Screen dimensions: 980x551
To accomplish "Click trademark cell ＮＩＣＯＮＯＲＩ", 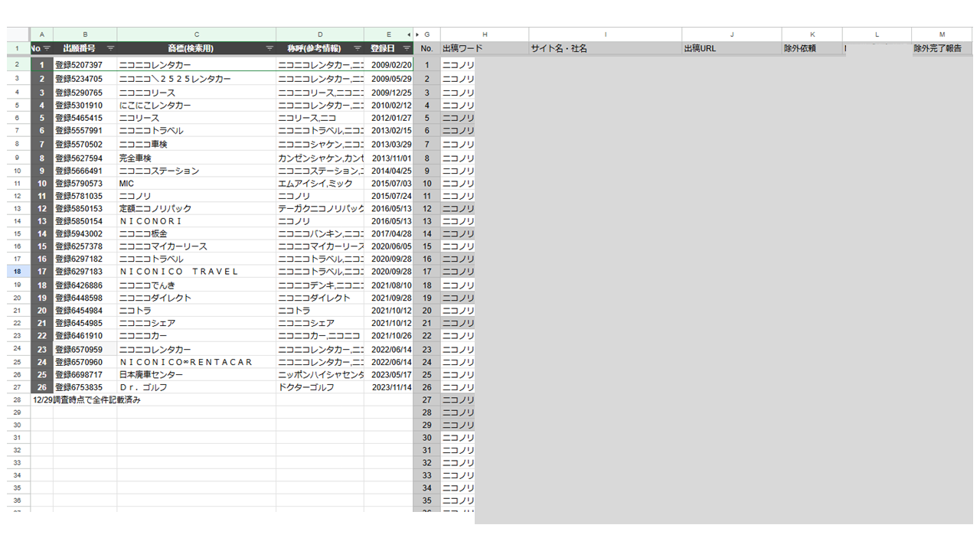I will 197,221.
